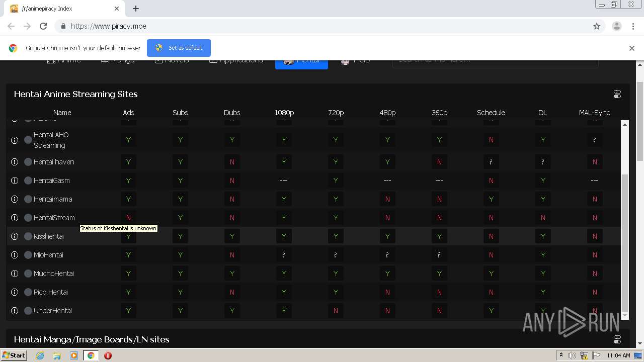Viewport: 644px width, 362px height.
Task: Click the page vertical scrollbar thumb
Action: click(640, 121)
